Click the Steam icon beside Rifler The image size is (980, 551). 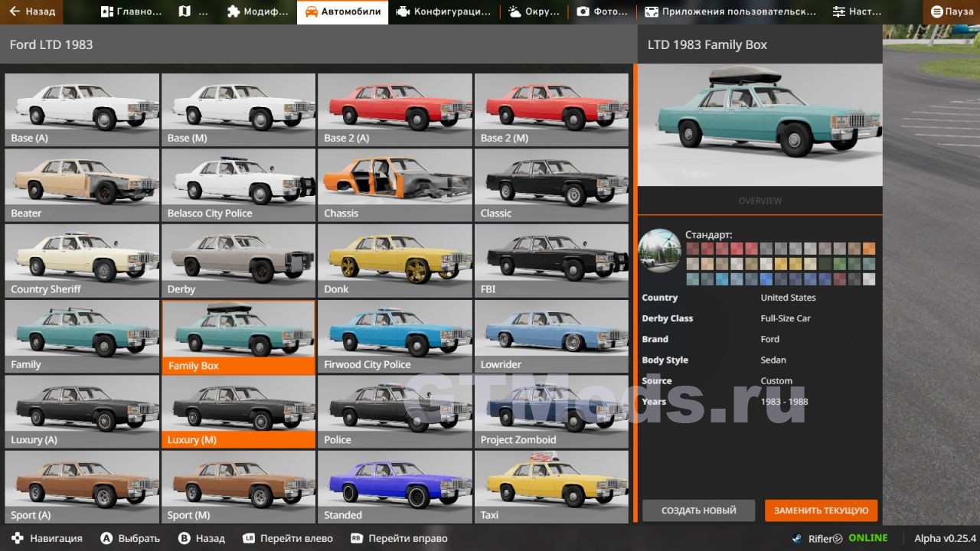click(x=797, y=538)
